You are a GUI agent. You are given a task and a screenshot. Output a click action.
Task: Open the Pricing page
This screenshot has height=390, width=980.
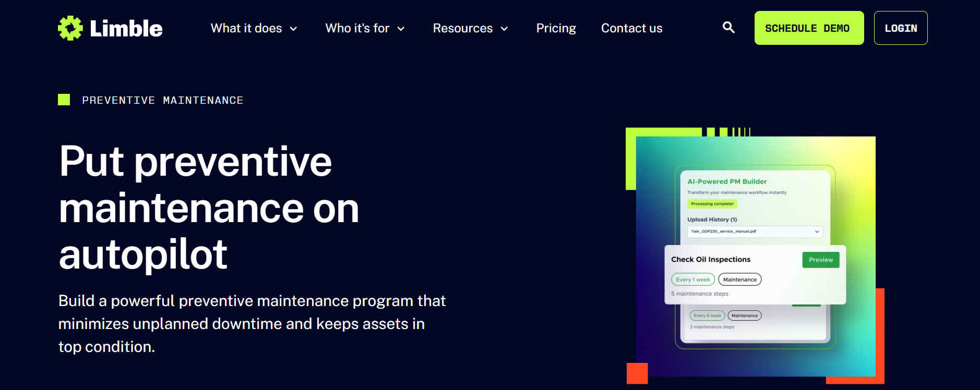(556, 28)
